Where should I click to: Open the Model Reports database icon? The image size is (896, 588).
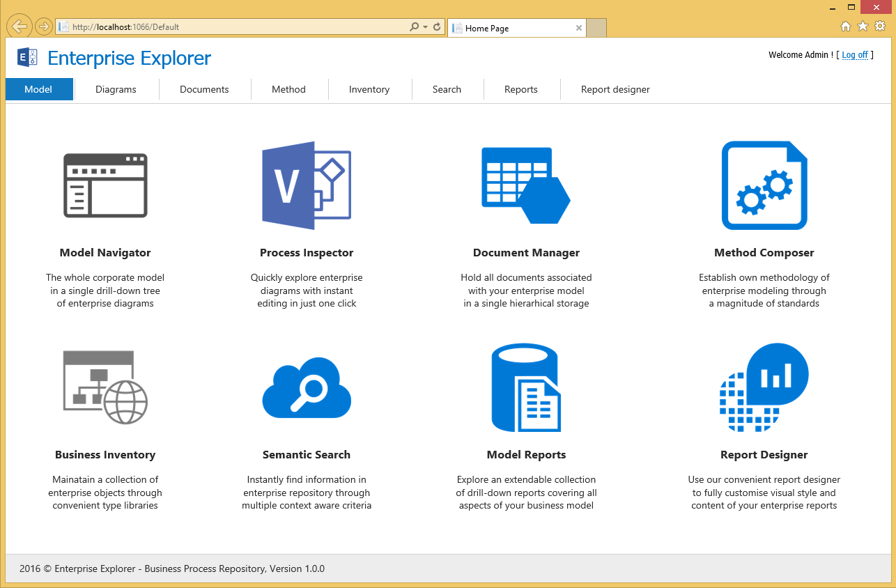526,387
